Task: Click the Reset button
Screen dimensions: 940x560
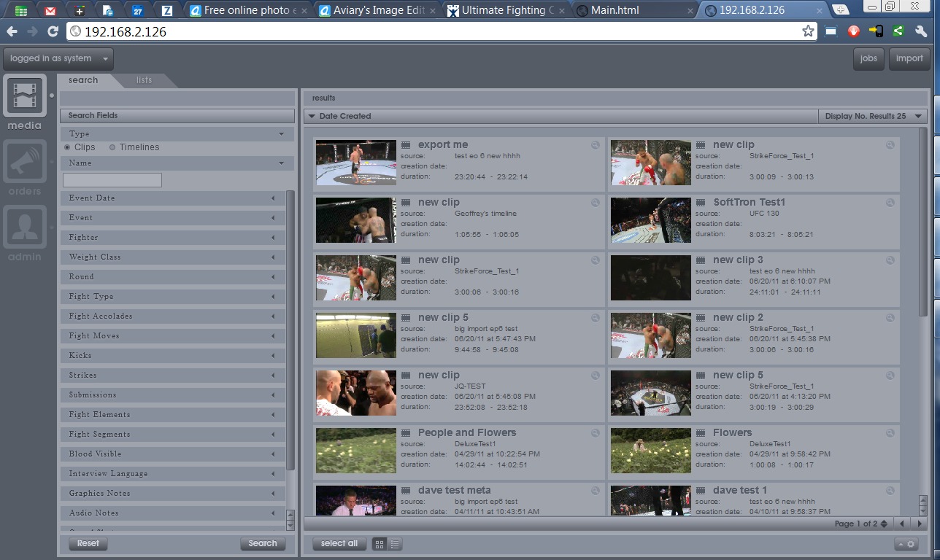Action: tap(88, 543)
